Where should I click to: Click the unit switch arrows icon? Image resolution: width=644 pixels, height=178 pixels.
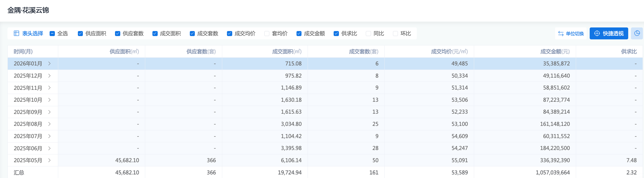[x=561, y=34]
